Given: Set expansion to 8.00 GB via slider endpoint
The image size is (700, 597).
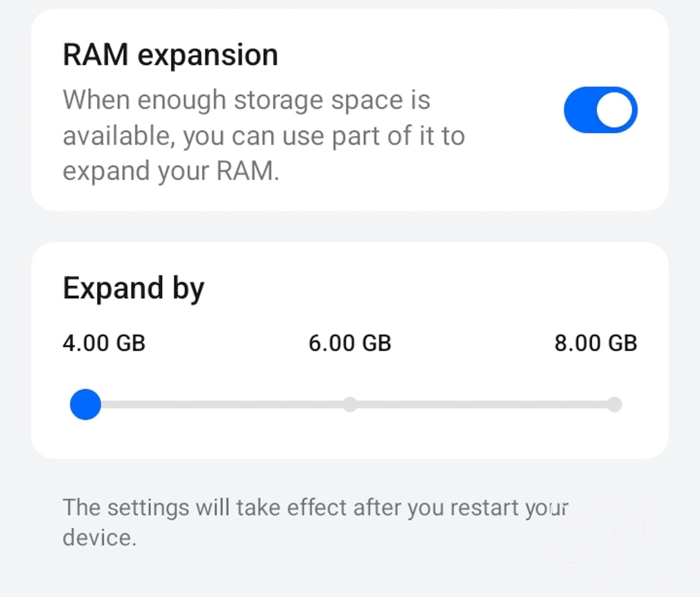Looking at the screenshot, I should [615, 405].
